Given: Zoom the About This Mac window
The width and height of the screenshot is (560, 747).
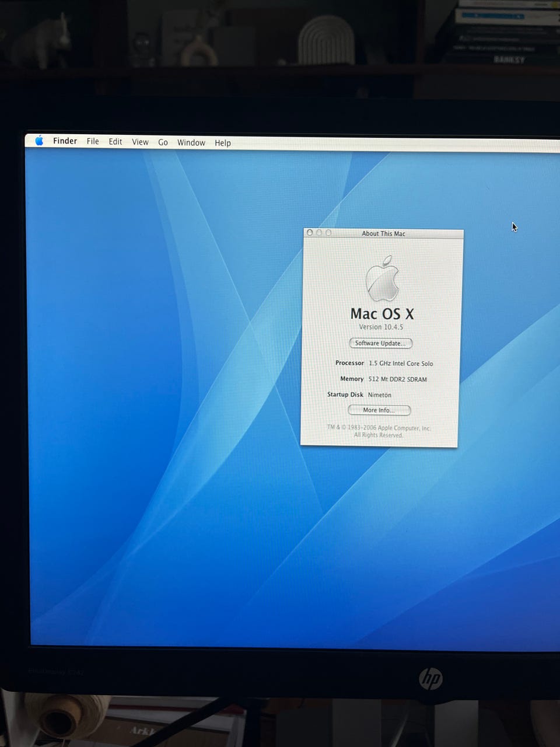Looking at the screenshot, I should [328, 232].
